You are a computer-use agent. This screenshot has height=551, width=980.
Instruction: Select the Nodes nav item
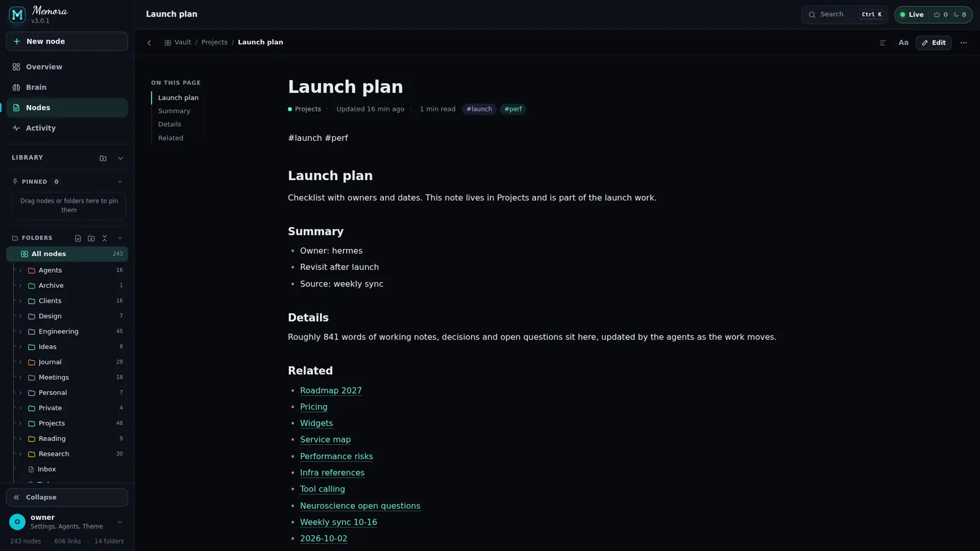67,108
